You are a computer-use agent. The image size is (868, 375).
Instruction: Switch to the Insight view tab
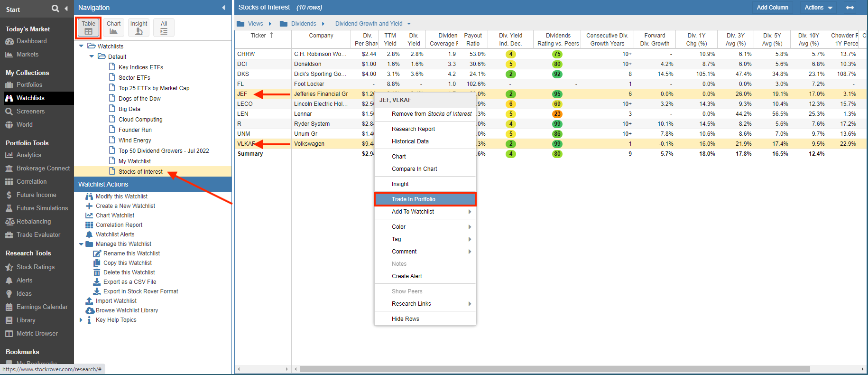[x=139, y=28]
